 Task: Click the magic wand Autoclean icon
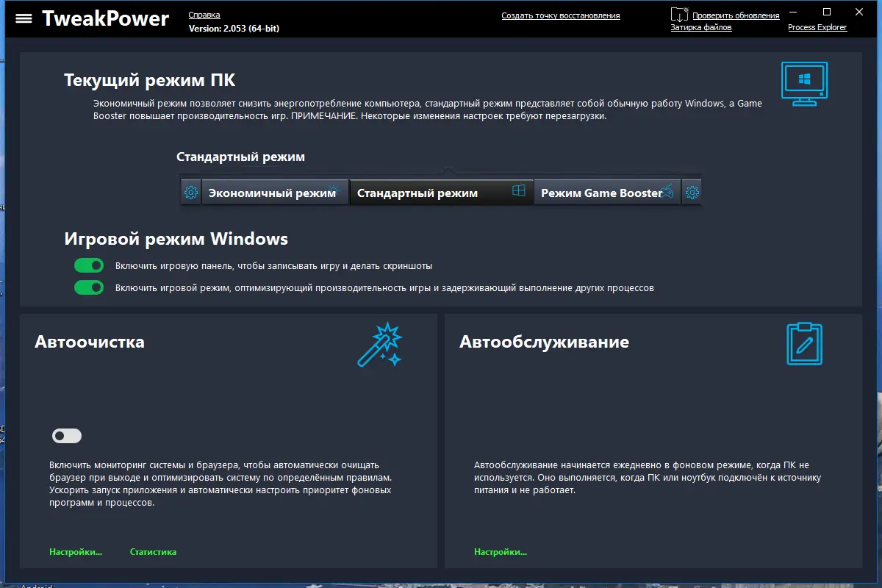point(380,344)
